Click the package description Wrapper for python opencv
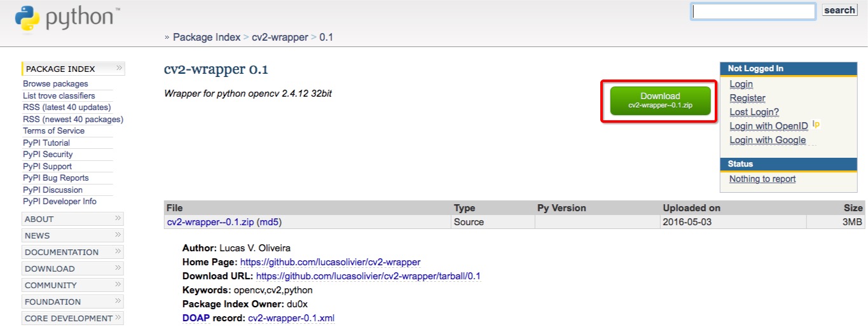 pos(248,94)
